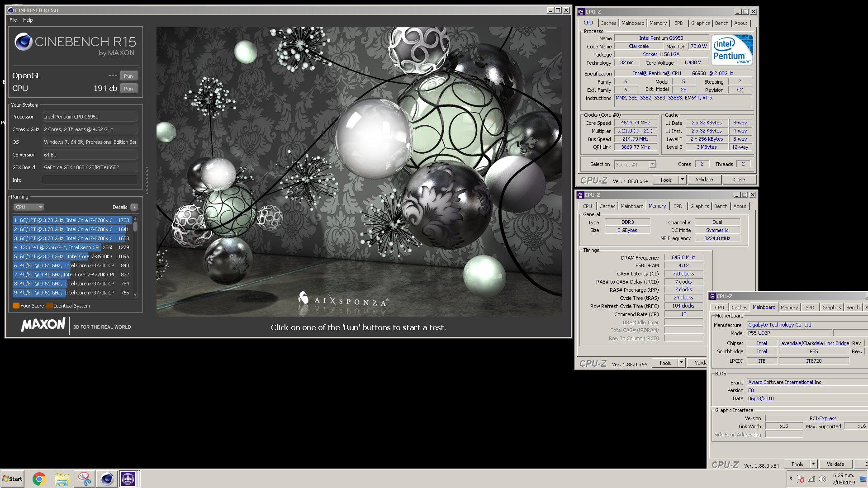
Task: Click the Details arrow button in Ranking
Action: click(134, 207)
